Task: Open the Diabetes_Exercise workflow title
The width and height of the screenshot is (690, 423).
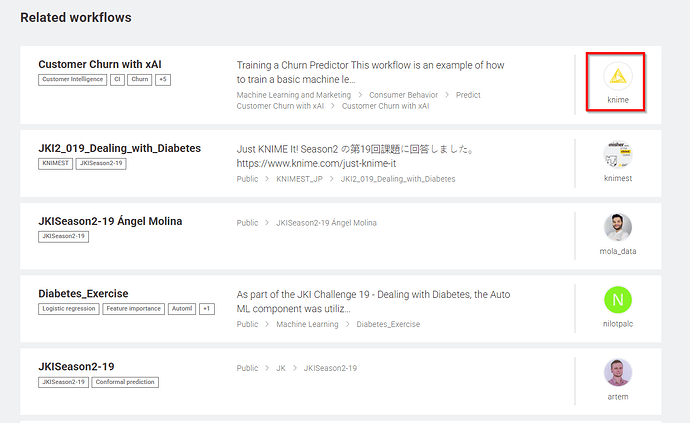Action: point(83,294)
